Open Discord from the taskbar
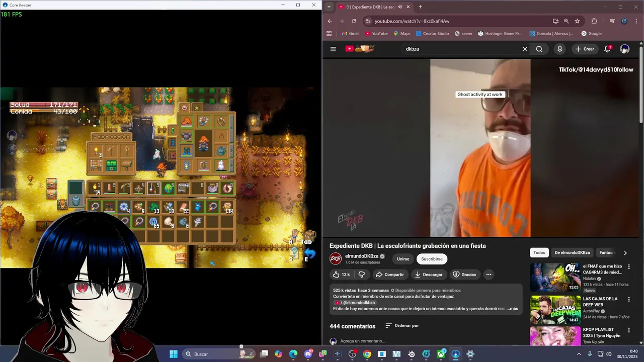 coord(308,354)
